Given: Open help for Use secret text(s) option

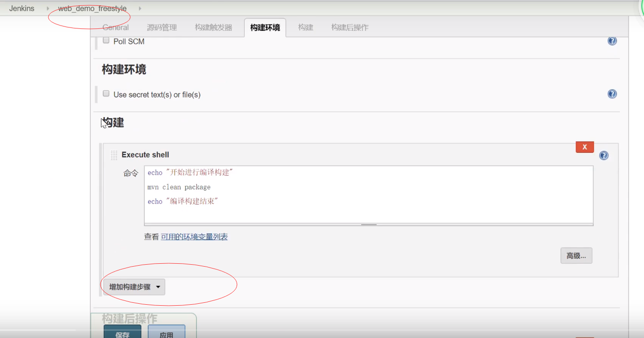Looking at the screenshot, I should [x=612, y=94].
